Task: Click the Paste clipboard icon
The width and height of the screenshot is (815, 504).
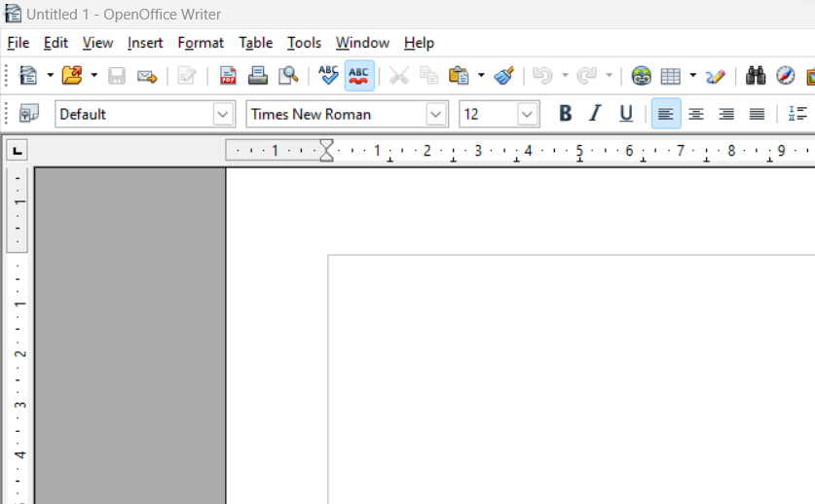Action: click(459, 76)
